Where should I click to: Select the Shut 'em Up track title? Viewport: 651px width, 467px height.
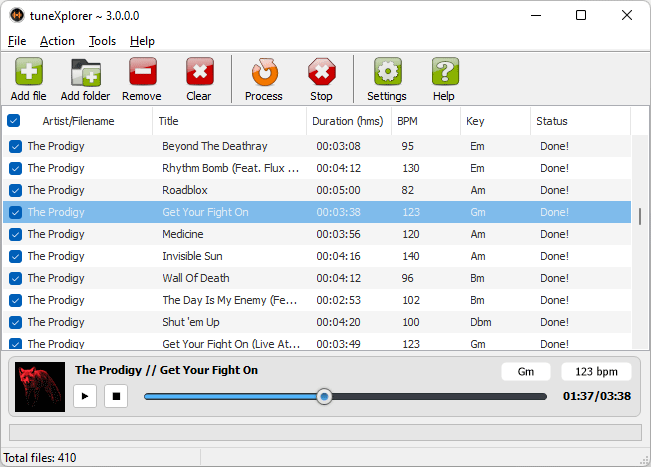[x=191, y=322]
